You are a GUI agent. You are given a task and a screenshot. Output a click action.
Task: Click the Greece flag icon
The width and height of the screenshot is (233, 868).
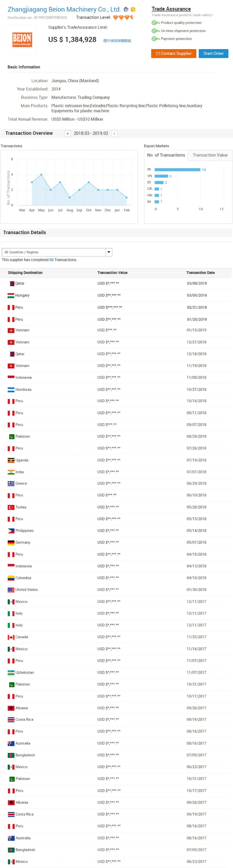pyautogui.click(x=11, y=483)
